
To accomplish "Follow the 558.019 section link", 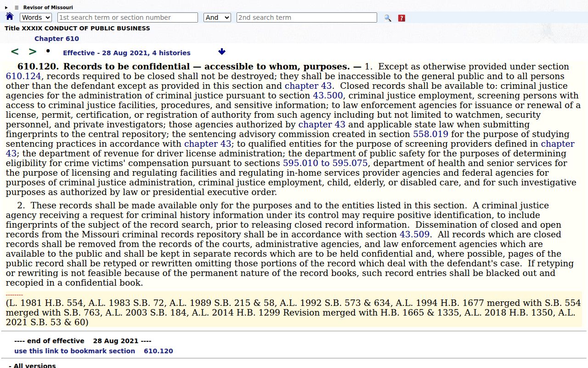I will coord(431,134).
